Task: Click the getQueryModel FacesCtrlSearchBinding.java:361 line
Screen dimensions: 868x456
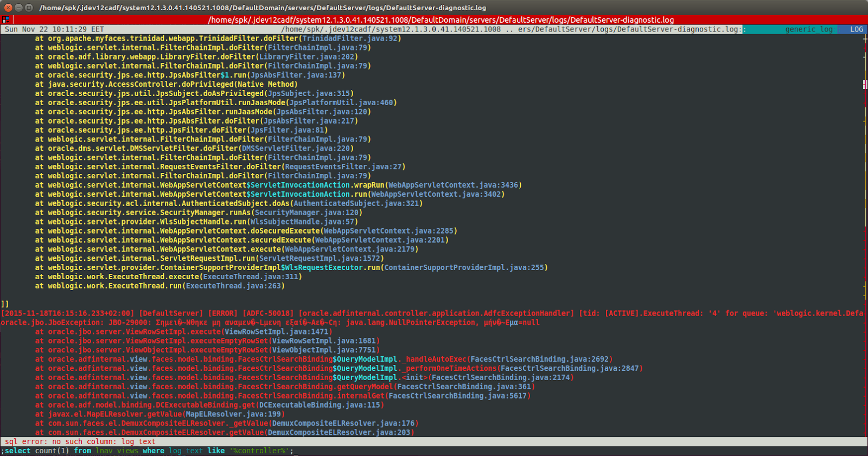Action: [x=285, y=387]
